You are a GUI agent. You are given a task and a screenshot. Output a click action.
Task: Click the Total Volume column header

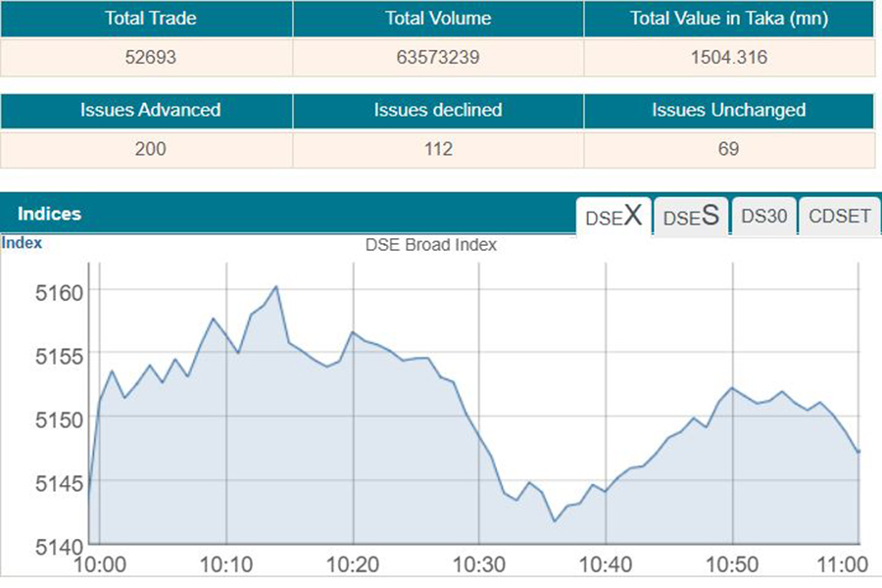[x=438, y=19]
